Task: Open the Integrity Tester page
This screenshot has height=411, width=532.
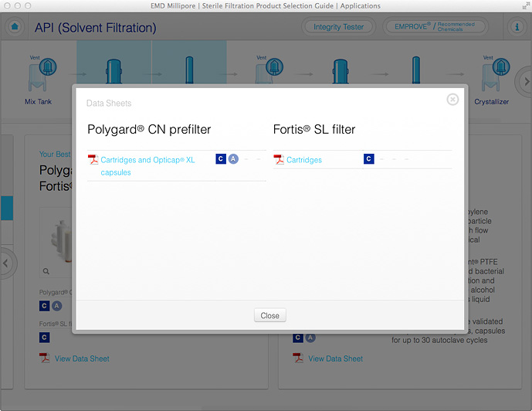Action: pos(338,27)
